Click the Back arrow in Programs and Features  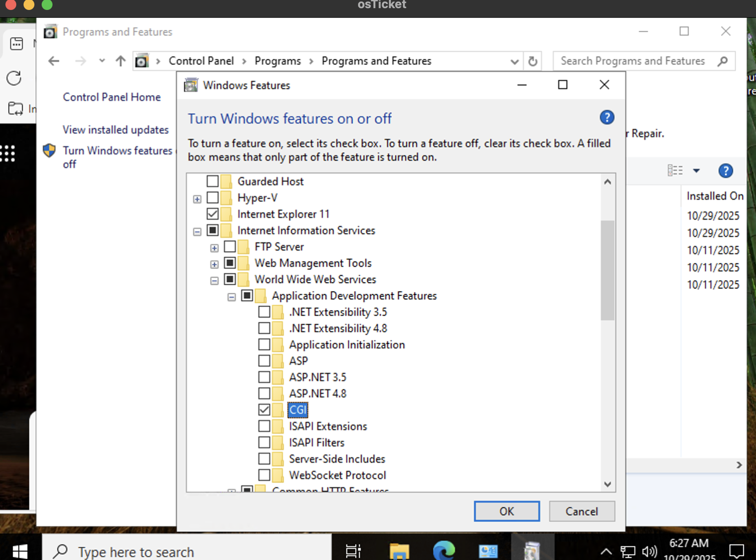coord(54,61)
